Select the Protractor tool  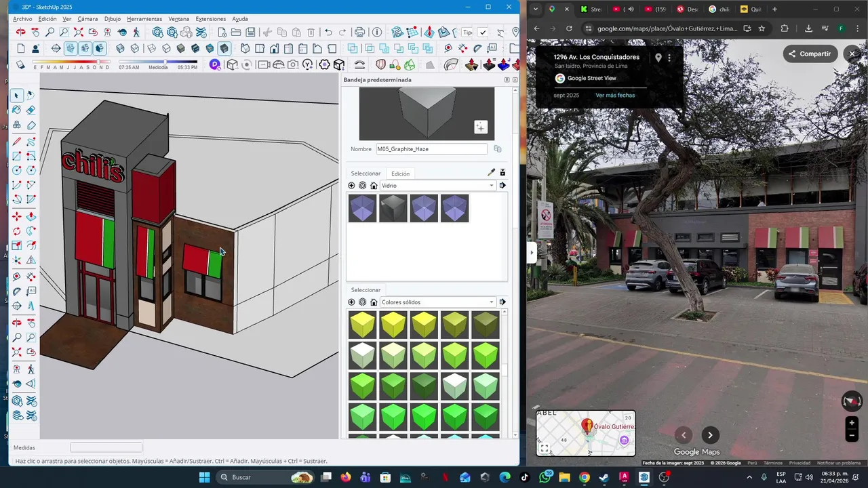coord(17,291)
